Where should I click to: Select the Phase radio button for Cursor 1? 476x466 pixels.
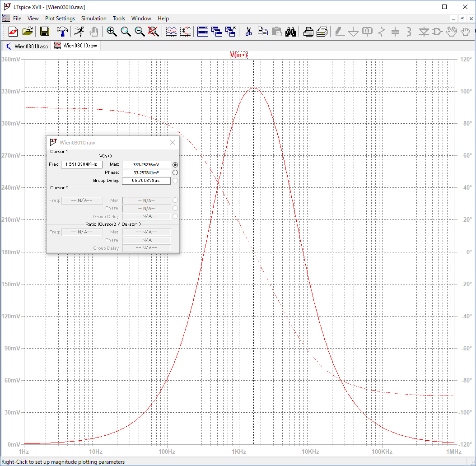pos(175,172)
